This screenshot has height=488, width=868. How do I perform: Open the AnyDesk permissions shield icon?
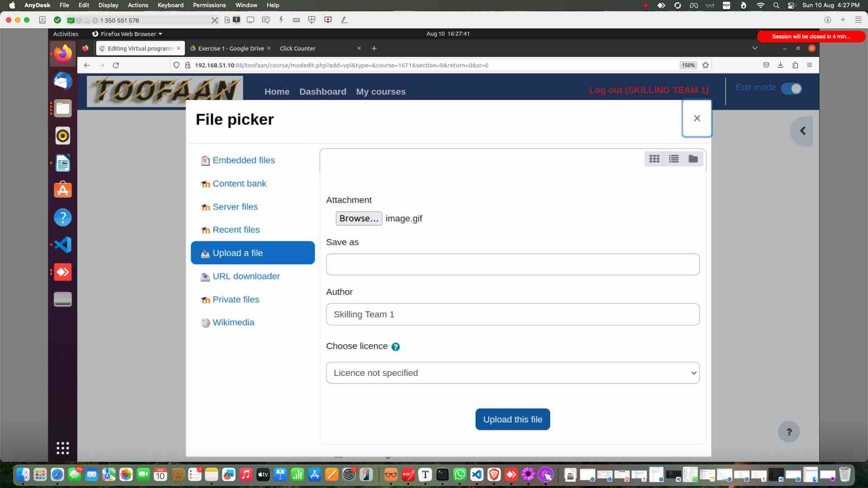(312, 20)
